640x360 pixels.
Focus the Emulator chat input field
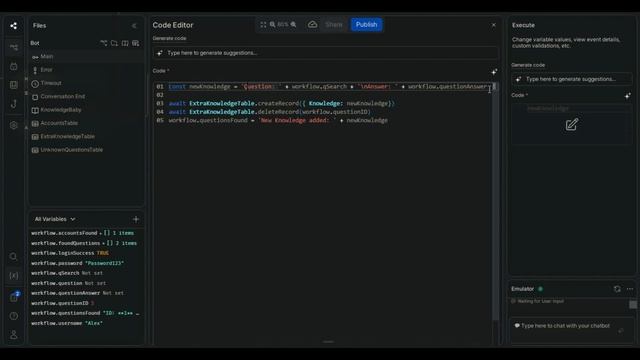pos(565,326)
